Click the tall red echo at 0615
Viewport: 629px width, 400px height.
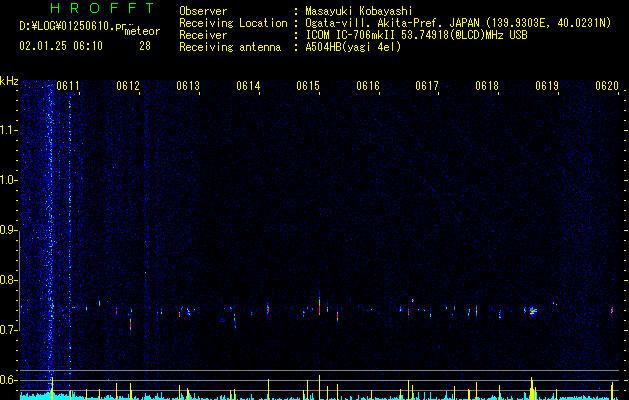tap(319, 306)
